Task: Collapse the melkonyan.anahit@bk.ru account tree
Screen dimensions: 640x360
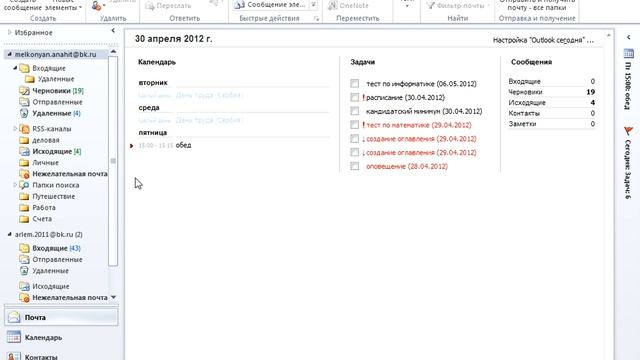Action: point(9,54)
